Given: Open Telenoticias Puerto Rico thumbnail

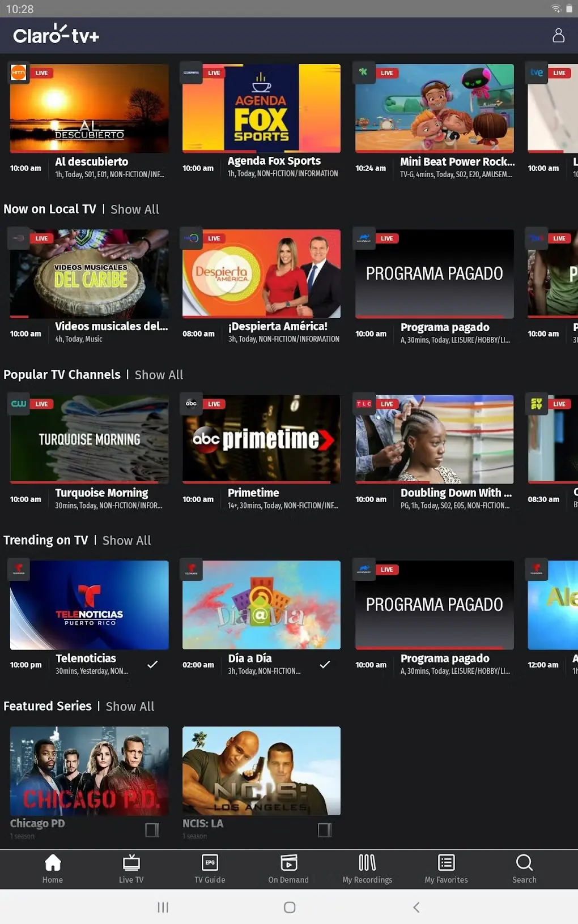Looking at the screenshot, I should pos(89,605).
